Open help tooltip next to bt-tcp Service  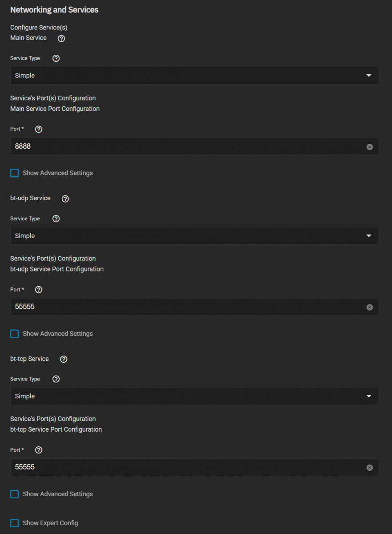(64, 359)
